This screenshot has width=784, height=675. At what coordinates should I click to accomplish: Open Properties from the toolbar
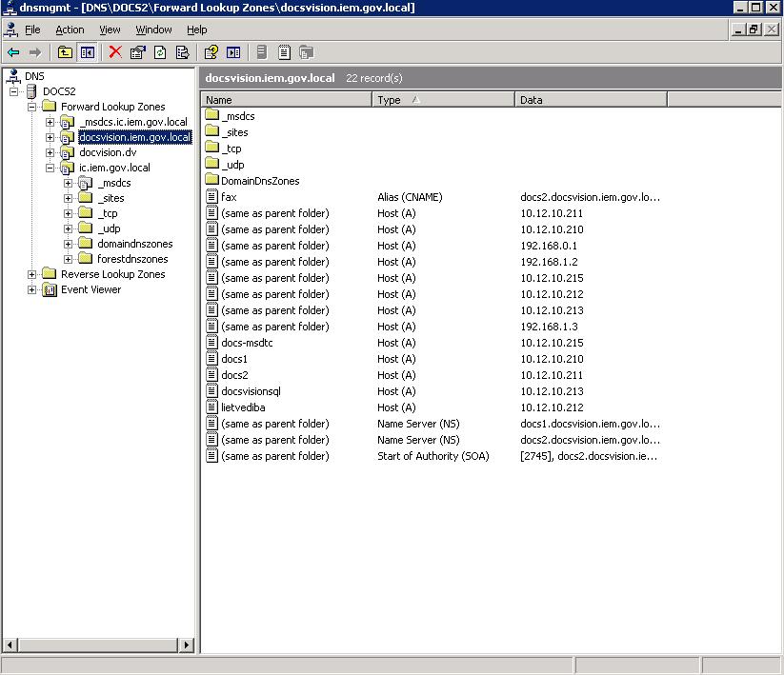[138, 52]
